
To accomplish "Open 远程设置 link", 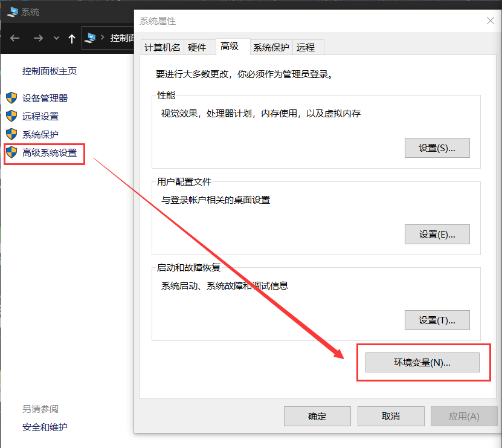I will (x=40, y=116).
